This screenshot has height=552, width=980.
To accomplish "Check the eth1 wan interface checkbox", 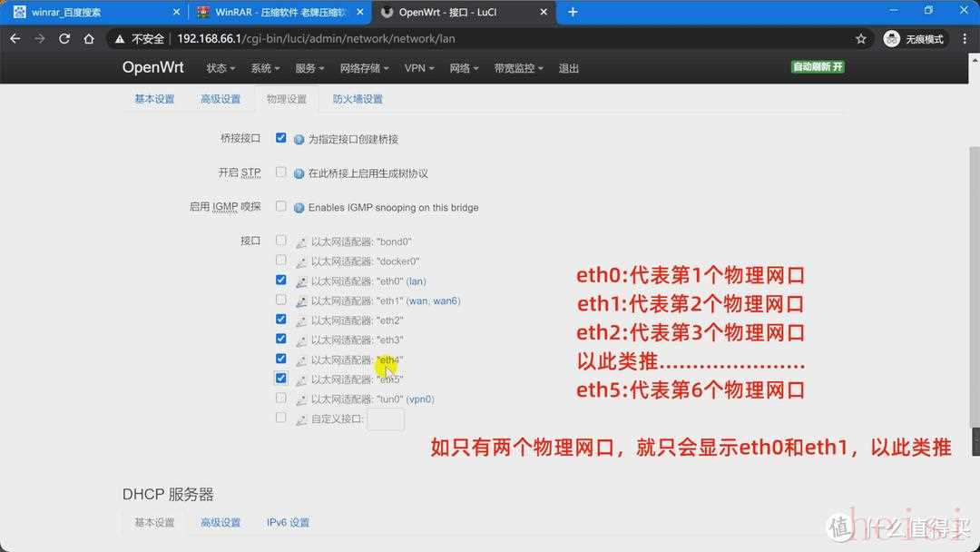I will 281,300.
